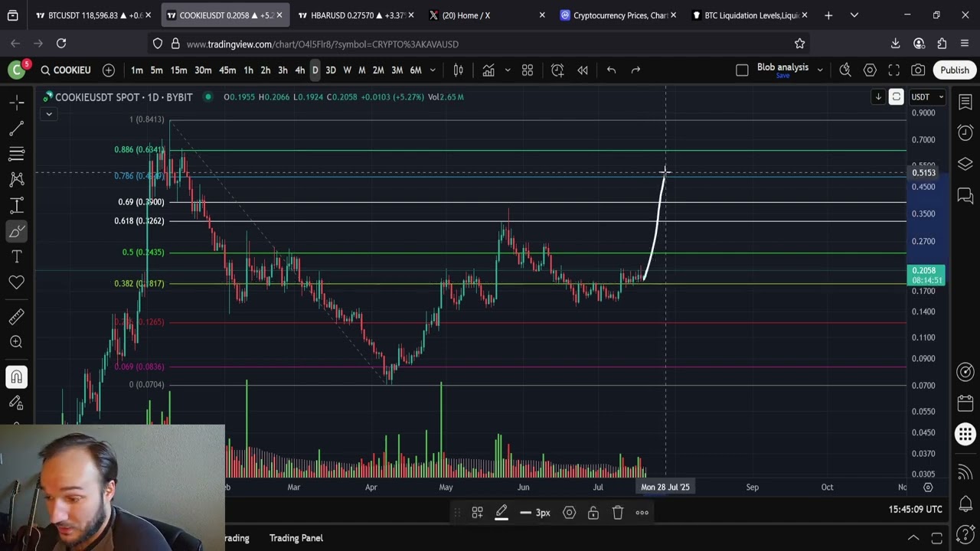Select the D daily timeframe
The width and height of the screenshot is (980, 551).
click(315, 70)
